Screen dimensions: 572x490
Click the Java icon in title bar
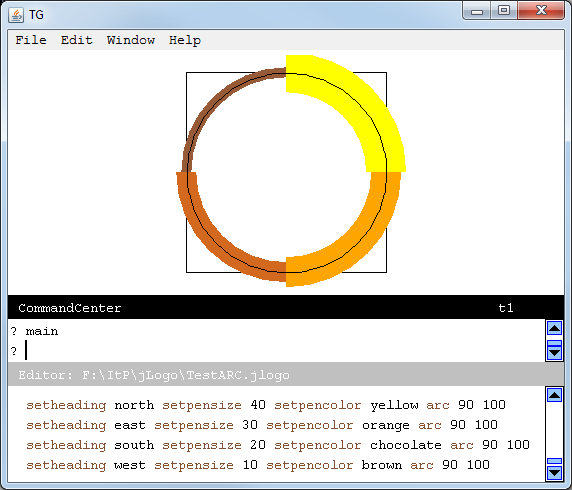16,15
